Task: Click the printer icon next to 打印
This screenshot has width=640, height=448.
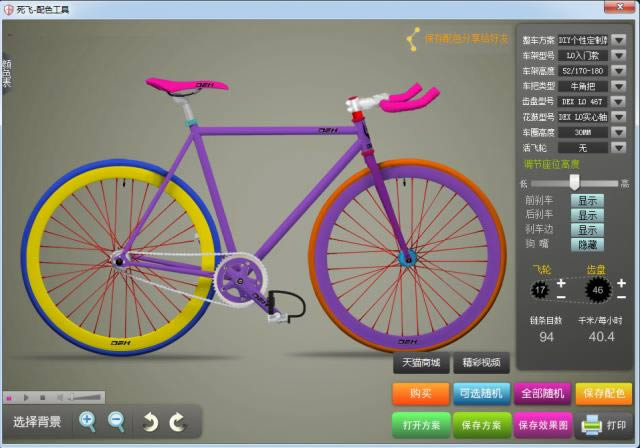Action: [591, 425]
